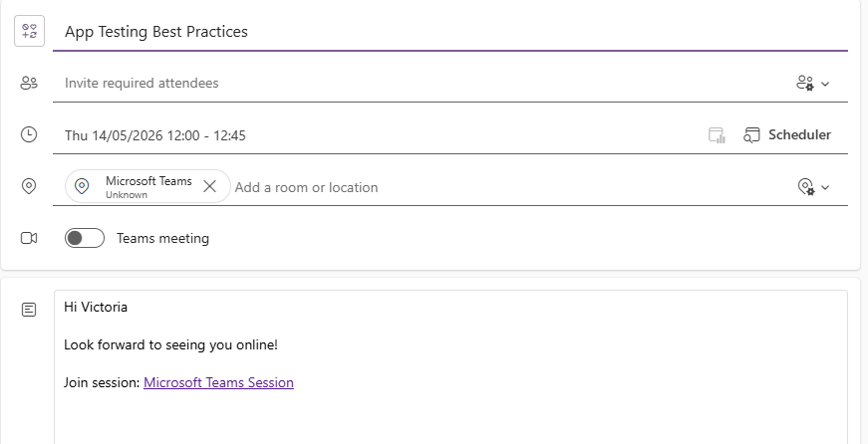Expand the location options chevron
The image size is (868, 444).
point(825,188)
